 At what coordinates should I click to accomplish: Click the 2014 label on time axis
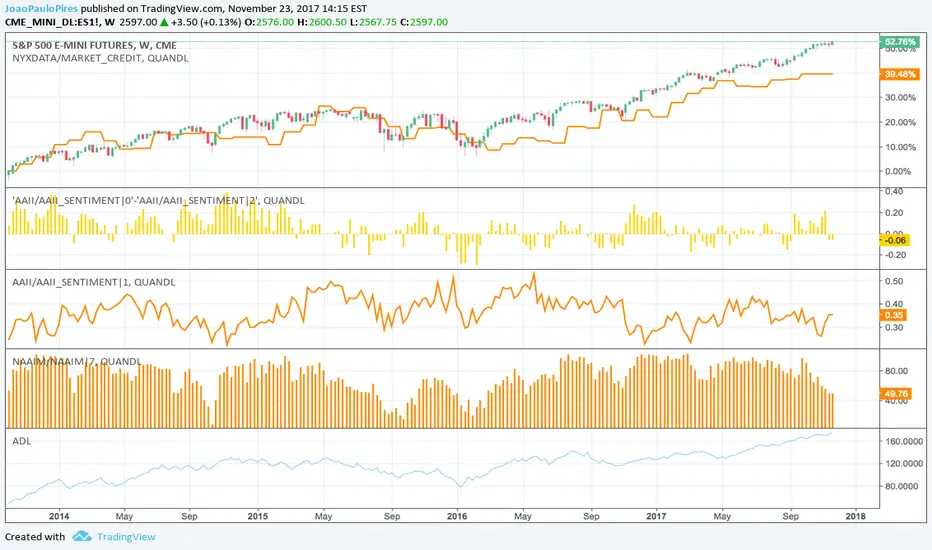[x=59, y=516]
